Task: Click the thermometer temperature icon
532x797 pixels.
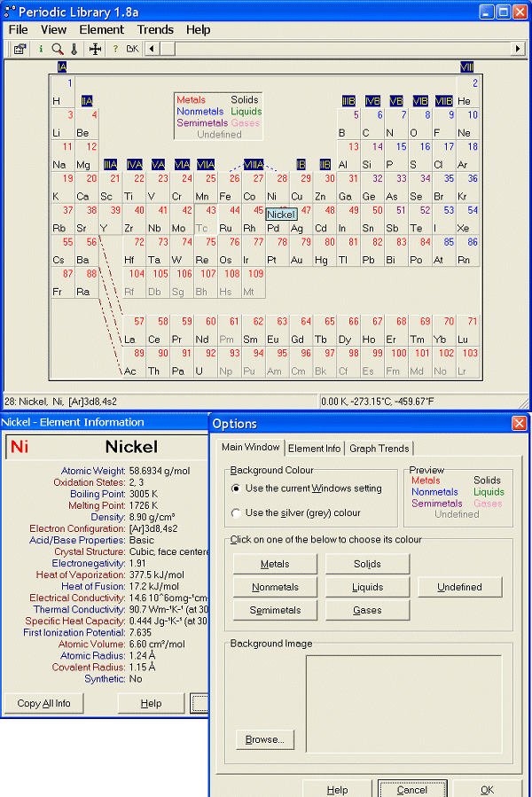Action: (x=74, y=49)
